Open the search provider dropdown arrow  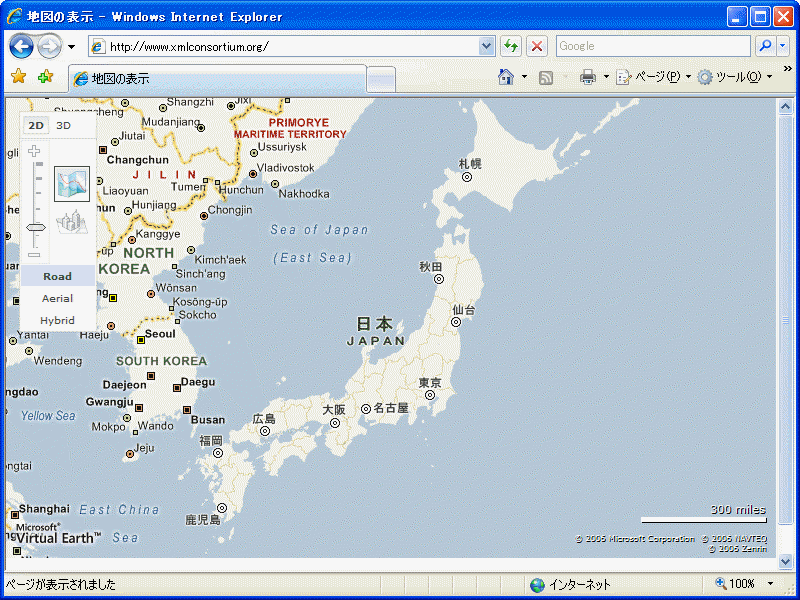[782, 46]
